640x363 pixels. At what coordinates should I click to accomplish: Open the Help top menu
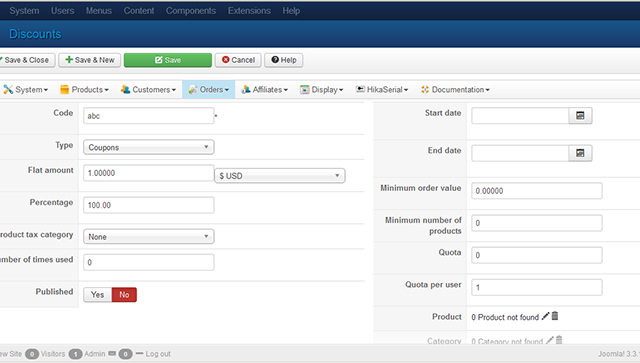(291, 11)
